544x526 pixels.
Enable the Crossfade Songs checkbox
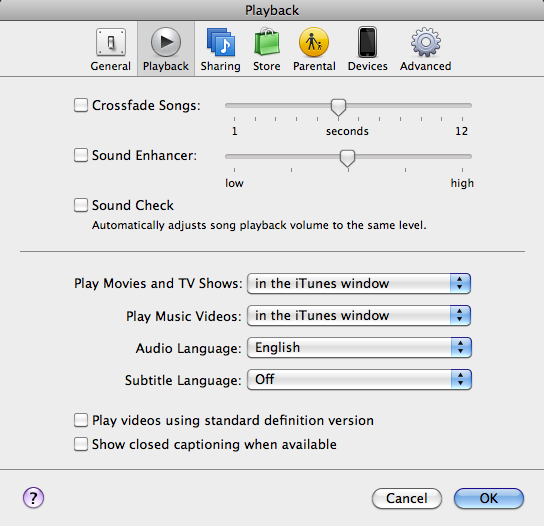[81, 105]
